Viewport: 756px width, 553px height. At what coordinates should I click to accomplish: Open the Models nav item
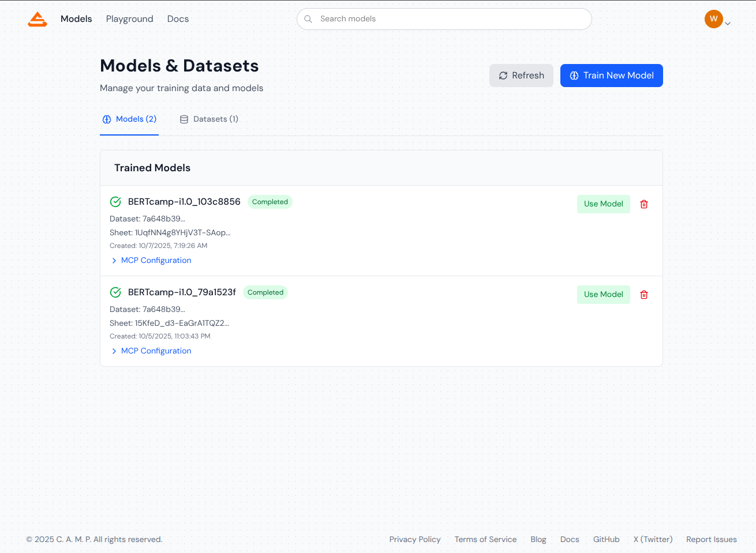(76, 19)
